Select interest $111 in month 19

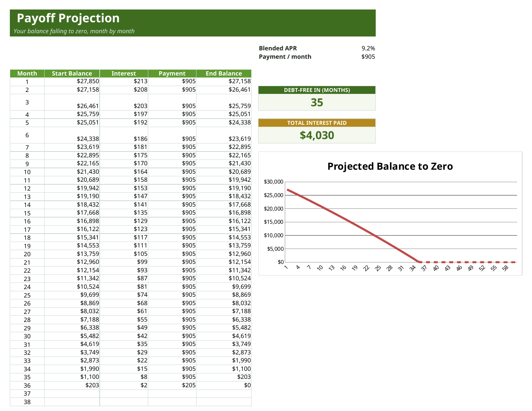[x=124, y=246]
